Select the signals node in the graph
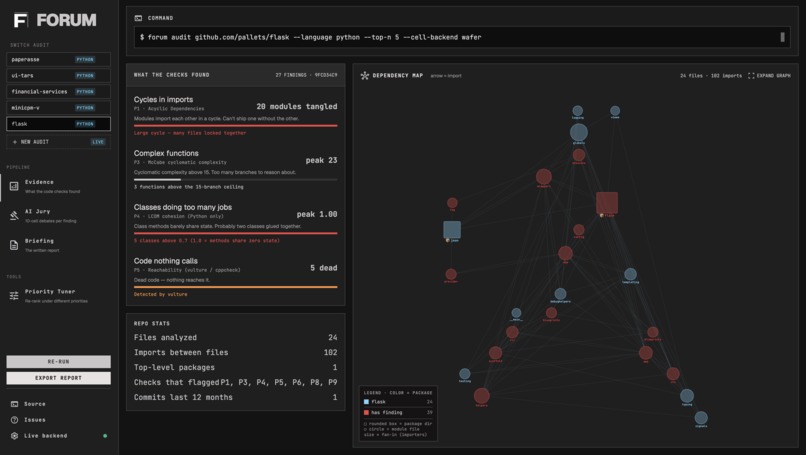Image resolution: width=806 pixels, height=455 pixels. (x=701, y=417)
